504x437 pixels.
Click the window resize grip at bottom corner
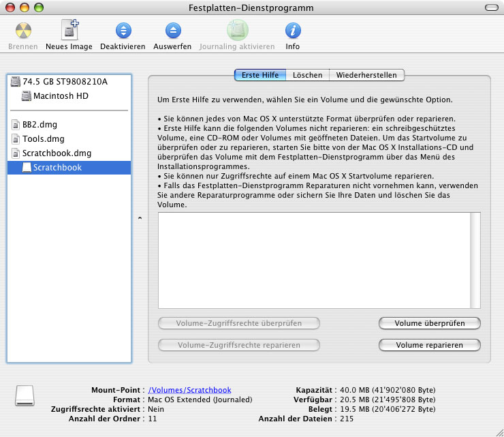click(x=500, y=433)
